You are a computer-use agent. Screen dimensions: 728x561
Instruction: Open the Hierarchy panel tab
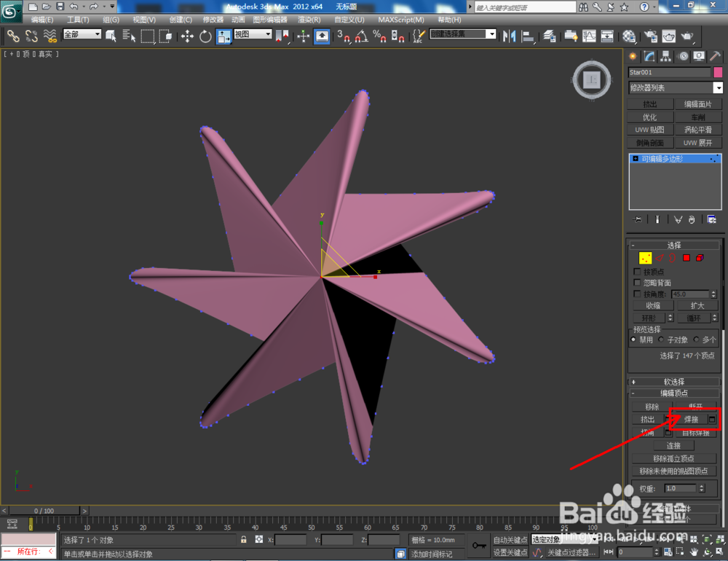666,57
